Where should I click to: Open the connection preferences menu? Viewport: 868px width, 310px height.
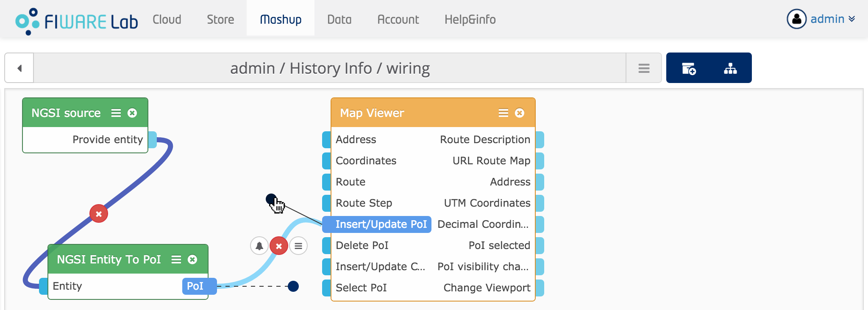click(x=298, y=246)
